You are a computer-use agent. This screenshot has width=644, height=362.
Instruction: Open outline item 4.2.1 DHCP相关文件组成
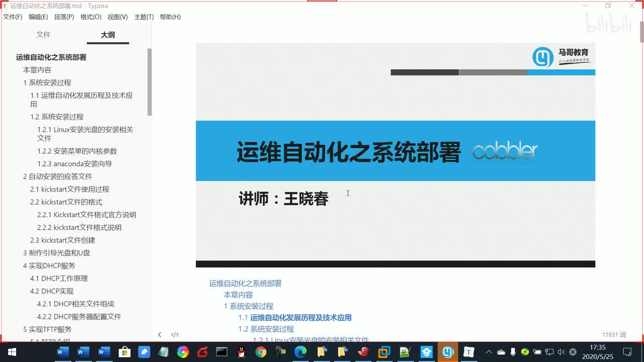(75, 304)
